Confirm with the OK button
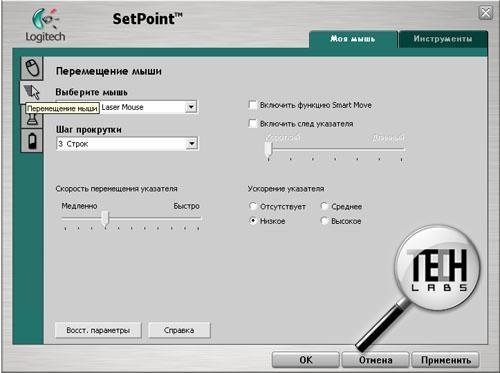Screen dimensions: 500x373 pyautogui.click(x=306, y=360)
